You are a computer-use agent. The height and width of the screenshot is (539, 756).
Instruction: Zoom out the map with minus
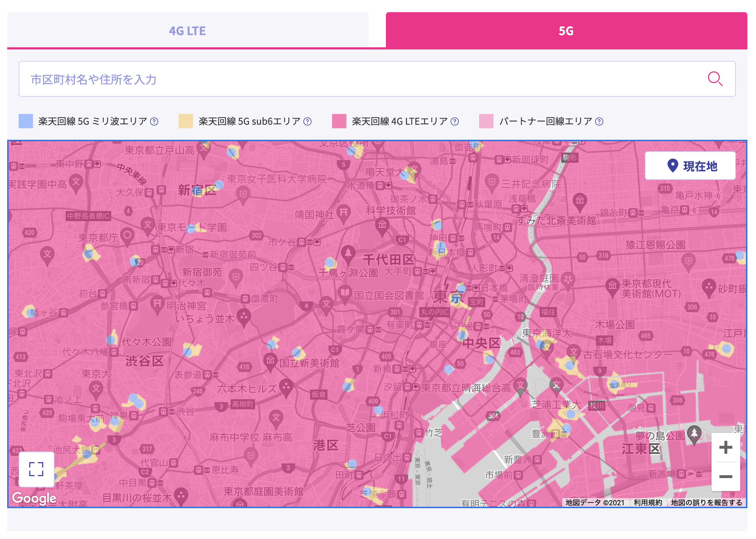pos(726,476)
